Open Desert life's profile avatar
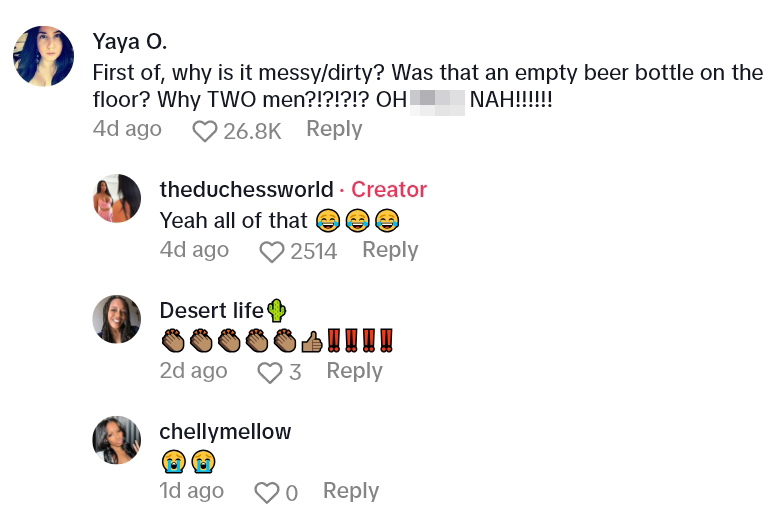This screenshot has height=521, width=784. point(117,319)
